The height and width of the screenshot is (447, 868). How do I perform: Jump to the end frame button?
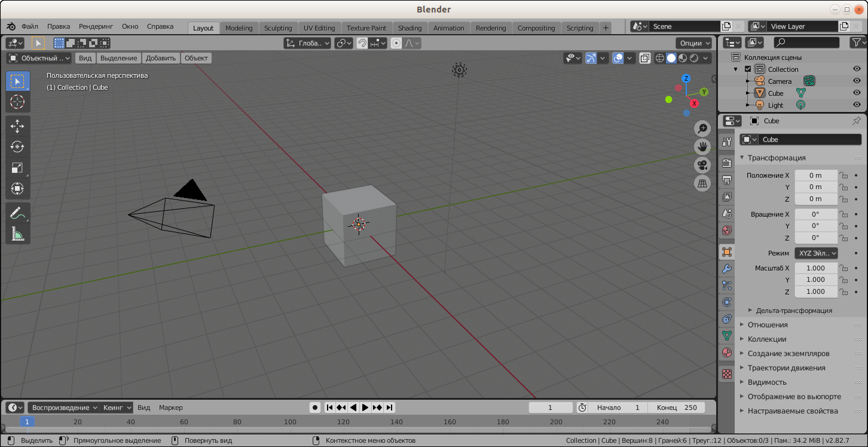point(390,408)
